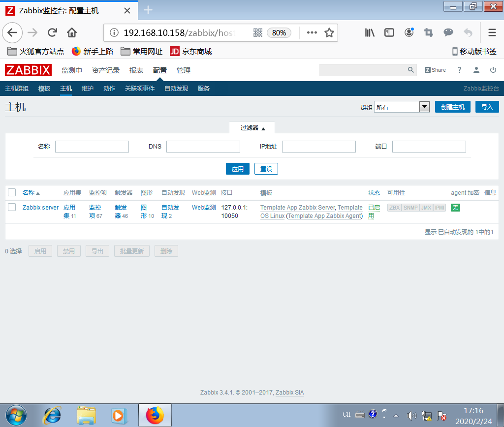
Task: Open Template App Zabbix Server link
Action: coord(298,208)
